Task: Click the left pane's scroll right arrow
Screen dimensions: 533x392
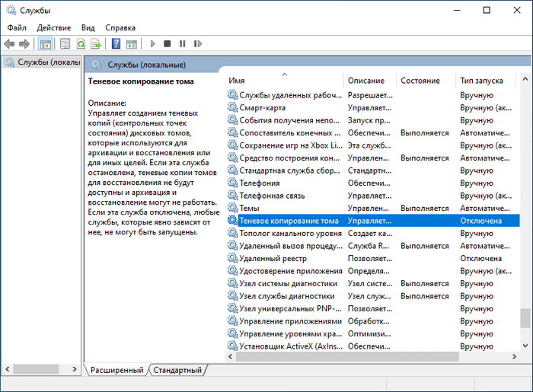Action: point(75,369)
